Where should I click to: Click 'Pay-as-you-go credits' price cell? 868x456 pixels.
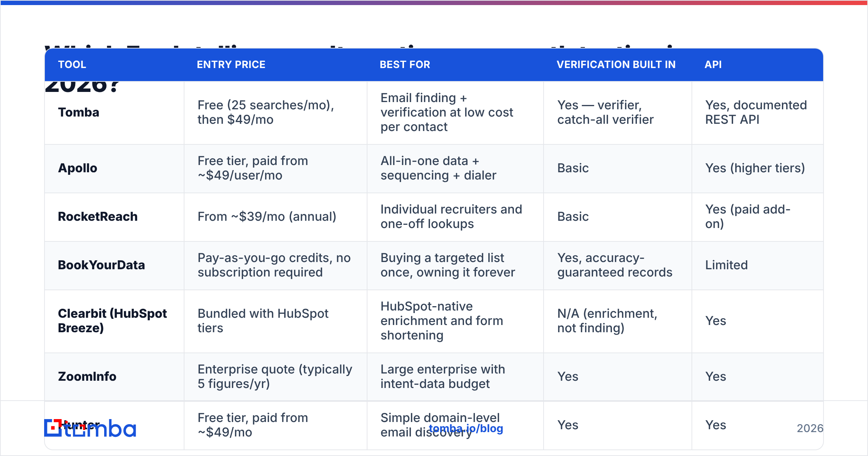pyautogui.click(x=276, y=266)
